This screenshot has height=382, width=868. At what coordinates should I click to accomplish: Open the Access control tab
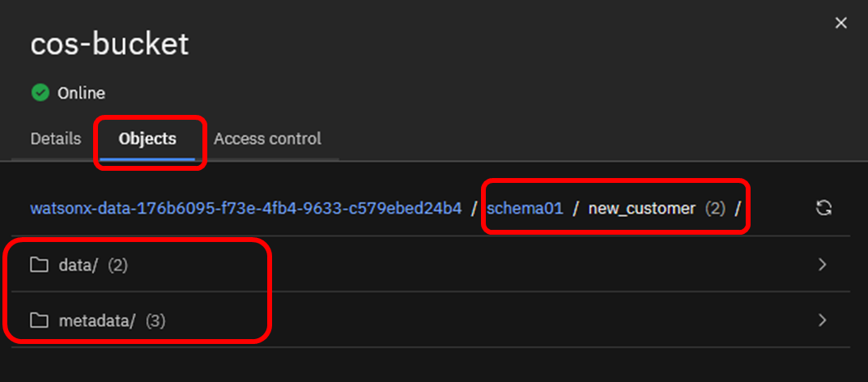pyautogui.click(x=267, y=138)
